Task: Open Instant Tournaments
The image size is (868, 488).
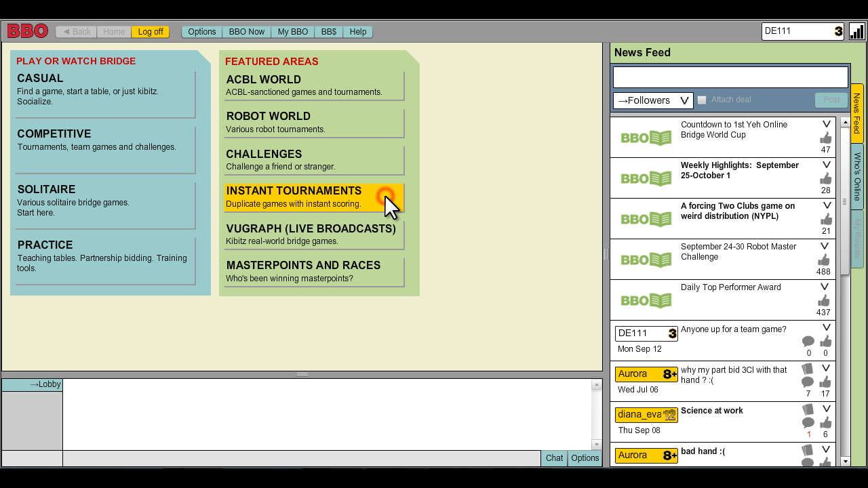Action: click(315, 197)
